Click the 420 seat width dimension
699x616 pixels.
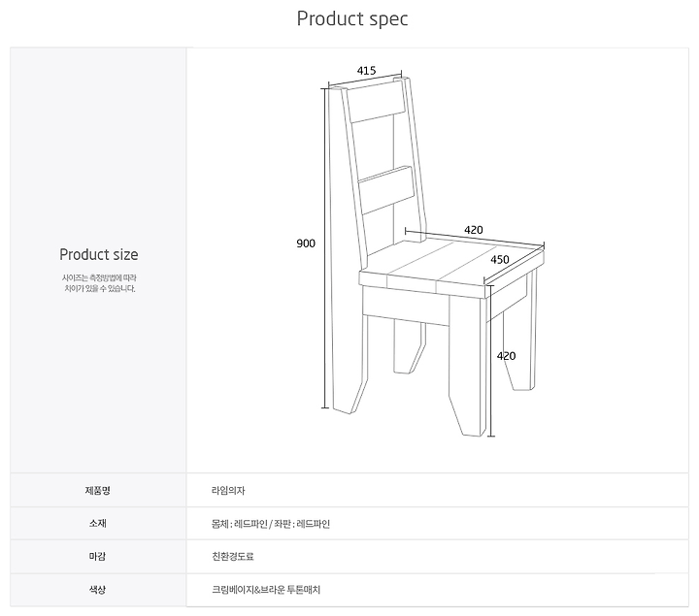coord(474,230)
